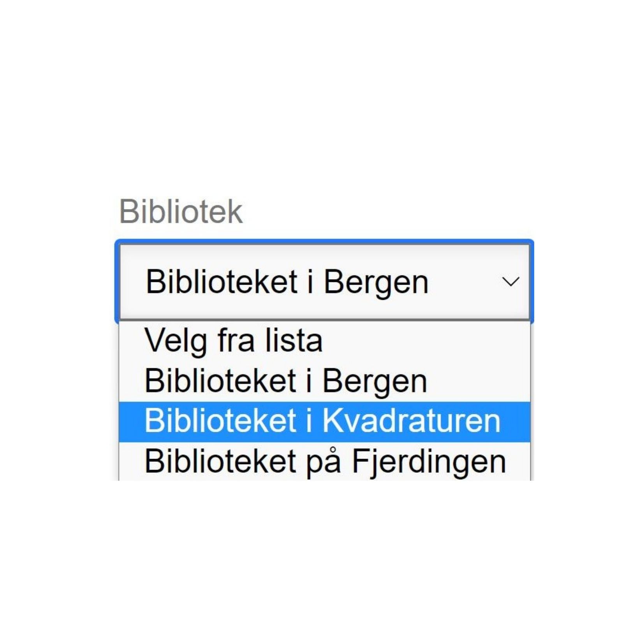Keep Bergen by clicking its list entry

point(324,381)
